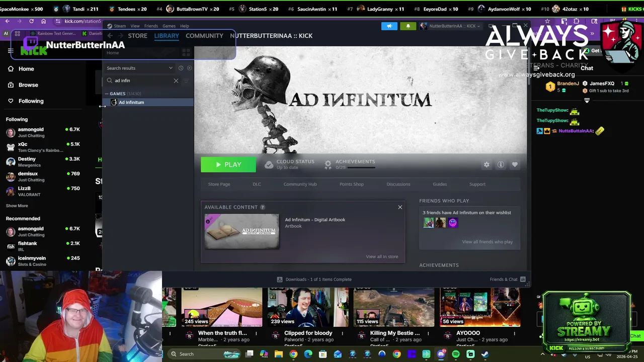The image size is (644, 362).
Task: Open the game settings gear icon
Action: (487, 164)
